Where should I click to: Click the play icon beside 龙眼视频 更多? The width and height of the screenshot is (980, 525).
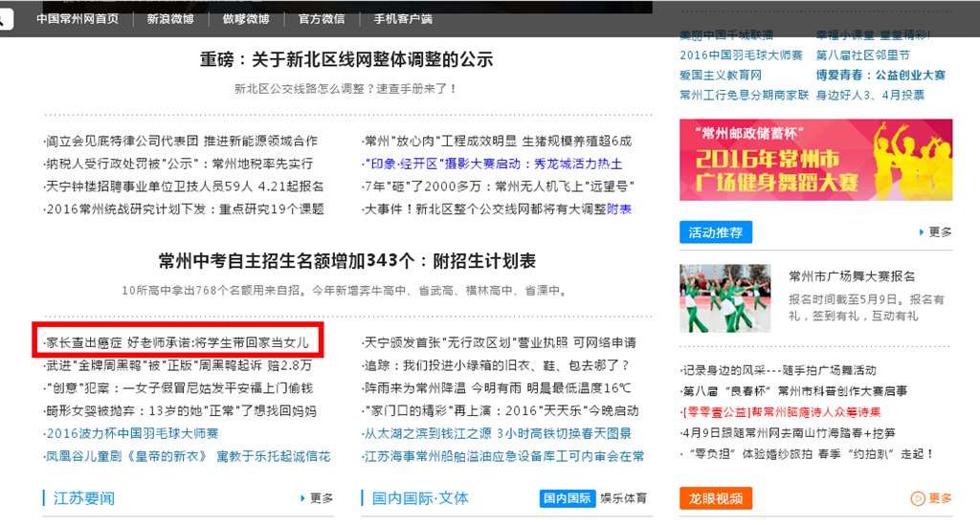point(918,498)
